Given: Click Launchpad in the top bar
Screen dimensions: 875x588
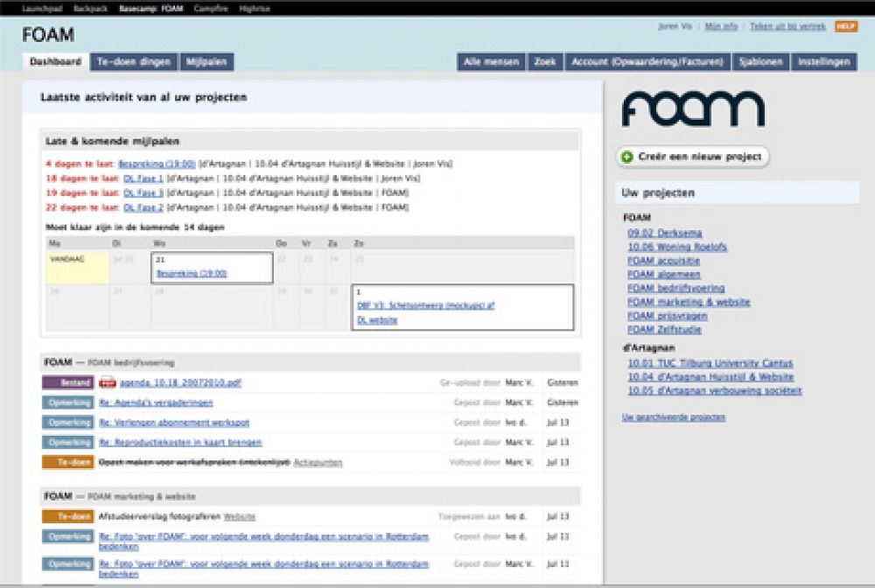Looking at the screenshot, I should tap(42, 9).
